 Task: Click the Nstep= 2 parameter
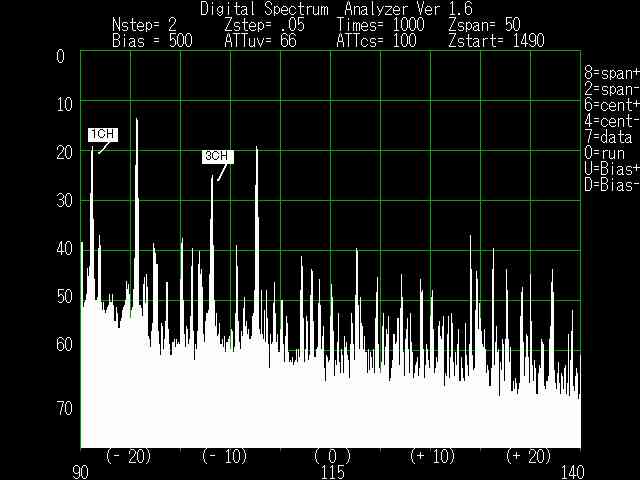coord(144,25)
